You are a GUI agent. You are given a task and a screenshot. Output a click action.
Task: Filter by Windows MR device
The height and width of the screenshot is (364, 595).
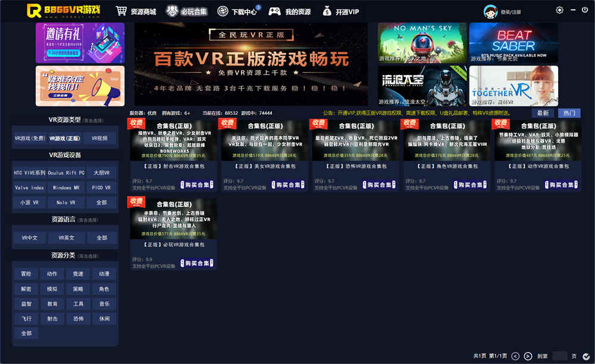(66, 188)
